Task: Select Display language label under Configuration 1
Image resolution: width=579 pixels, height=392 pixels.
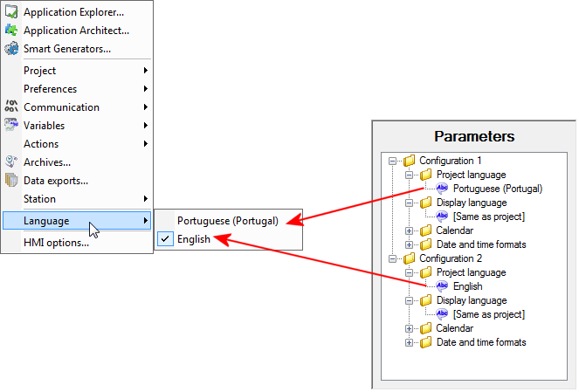Action: [472, 203]
